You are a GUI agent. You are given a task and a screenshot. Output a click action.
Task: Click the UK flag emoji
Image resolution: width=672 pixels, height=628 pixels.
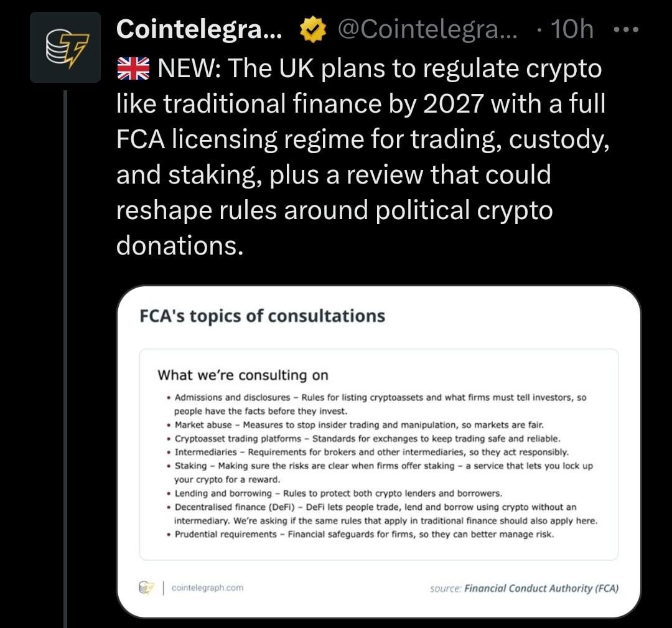(x=133, y=68)
